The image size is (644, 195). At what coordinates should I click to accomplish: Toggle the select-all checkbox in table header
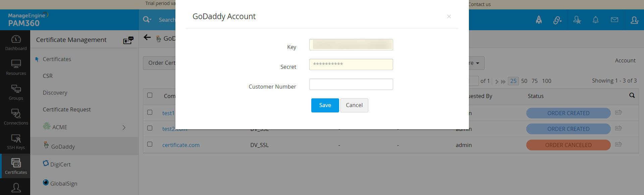click(x=150, y=95)
